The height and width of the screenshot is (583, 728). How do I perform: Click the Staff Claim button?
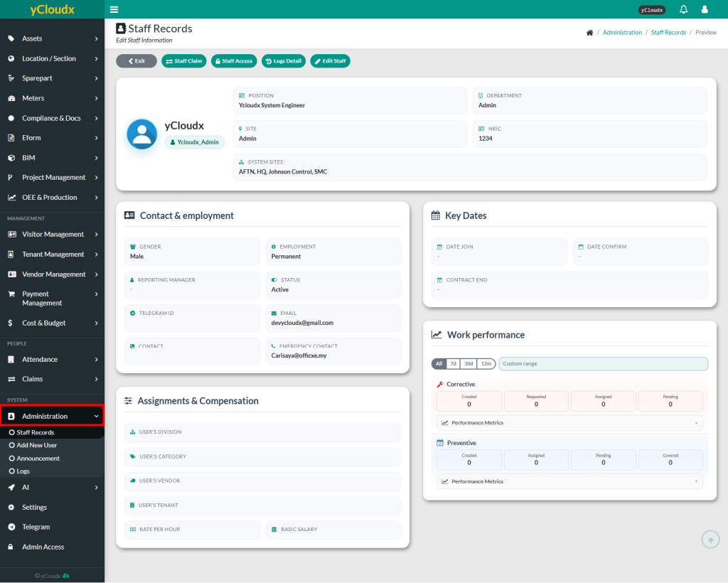(184, 61)
